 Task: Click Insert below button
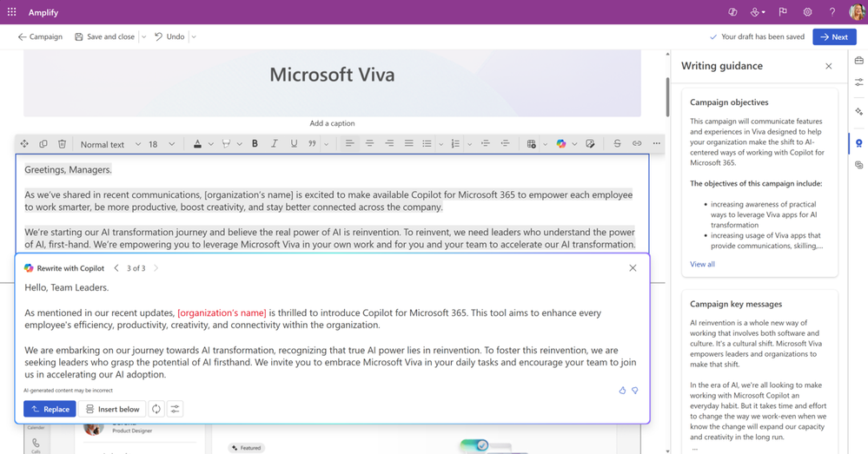tap(112, 409)
